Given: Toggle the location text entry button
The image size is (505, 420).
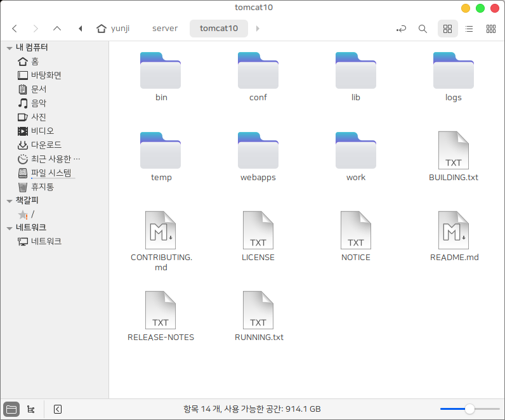Looking at the screenshot, I should click(x=401, y=29).
